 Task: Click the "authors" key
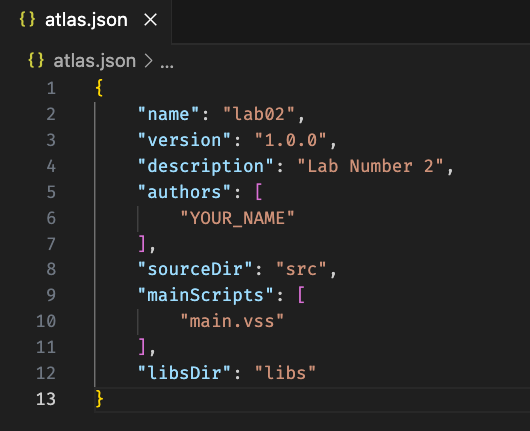click(x=184, y=192)
